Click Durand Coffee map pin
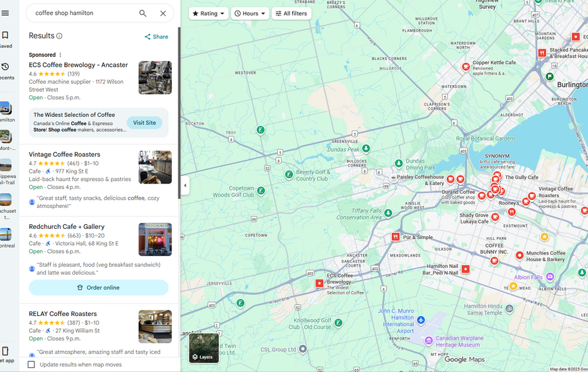Image resolution: width=588 pixels, height=372 pixels. 482,196
